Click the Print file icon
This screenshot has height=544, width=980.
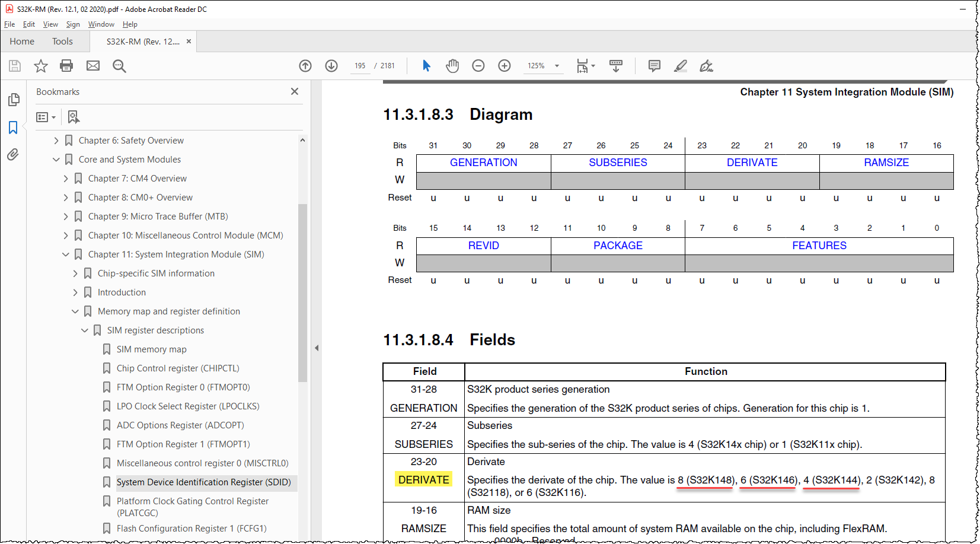click(66, 66)
